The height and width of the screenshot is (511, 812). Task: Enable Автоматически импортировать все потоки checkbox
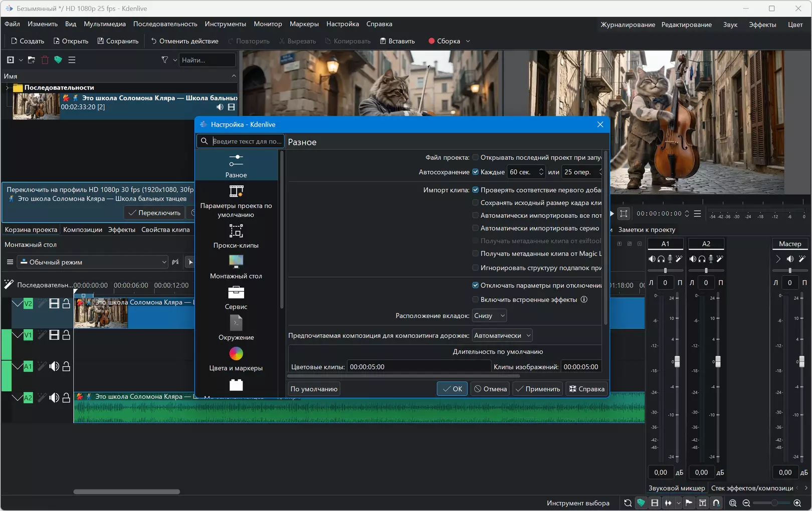475,215
